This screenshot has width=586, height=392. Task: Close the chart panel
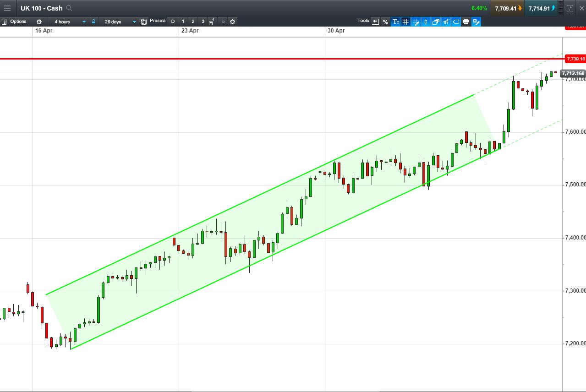(581, 8)
